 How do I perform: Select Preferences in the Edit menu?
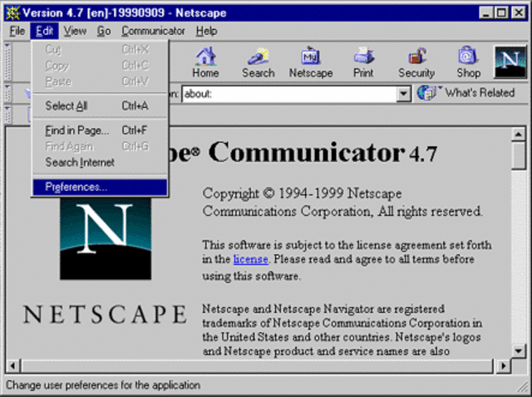(x=100, y=187)
